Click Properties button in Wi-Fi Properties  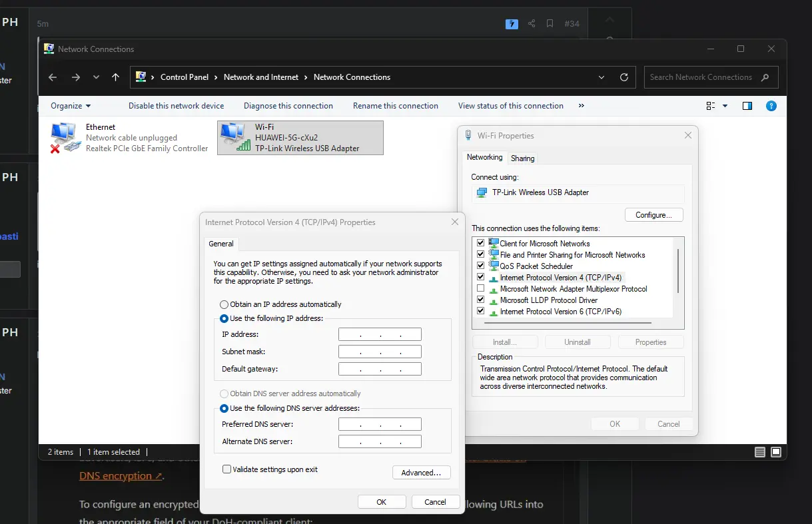coord(651,342)
